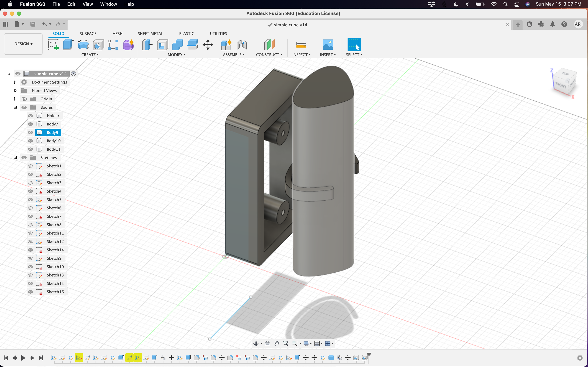Screen dimensions: 588x367
Task: Toggle visibility of Body7
Action: point(30,124)
